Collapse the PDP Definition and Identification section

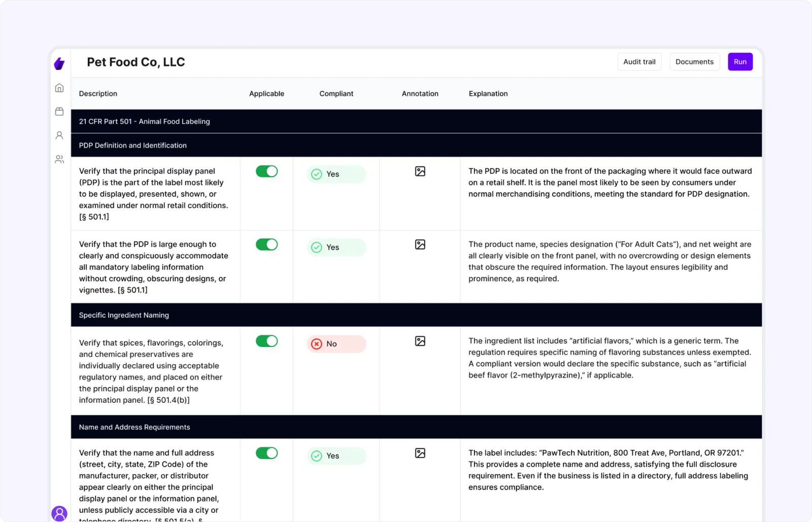point(416,145)
